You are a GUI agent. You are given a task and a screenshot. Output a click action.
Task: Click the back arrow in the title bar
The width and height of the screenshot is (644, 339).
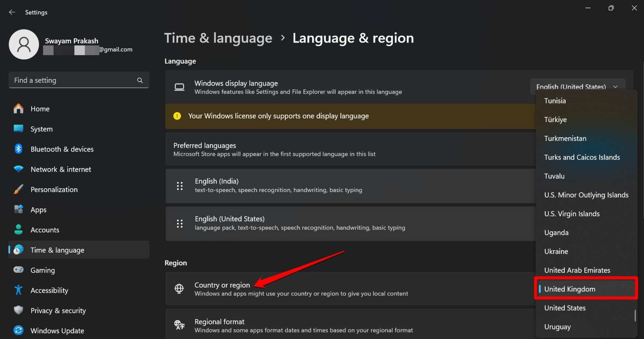coord(12,12)
